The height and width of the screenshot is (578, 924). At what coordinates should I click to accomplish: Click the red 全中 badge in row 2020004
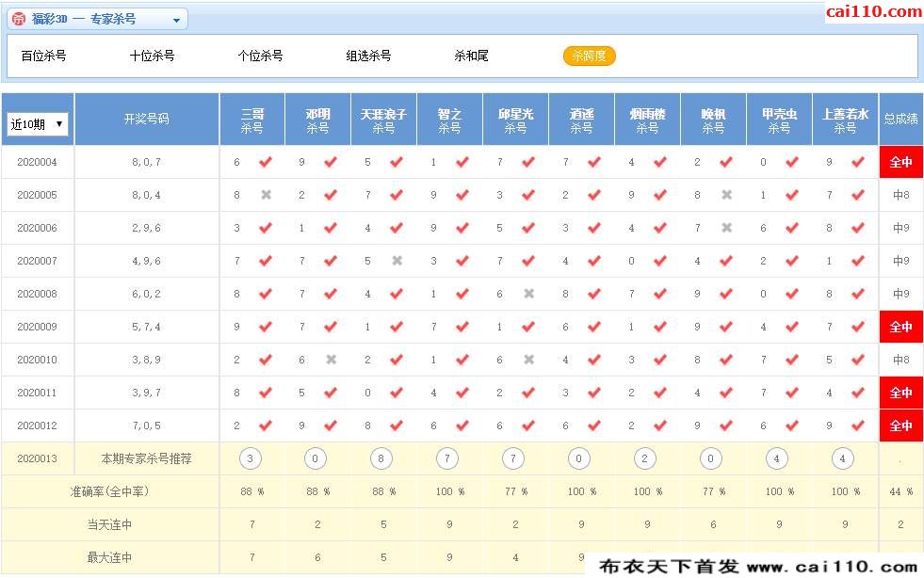pos(901,162)
